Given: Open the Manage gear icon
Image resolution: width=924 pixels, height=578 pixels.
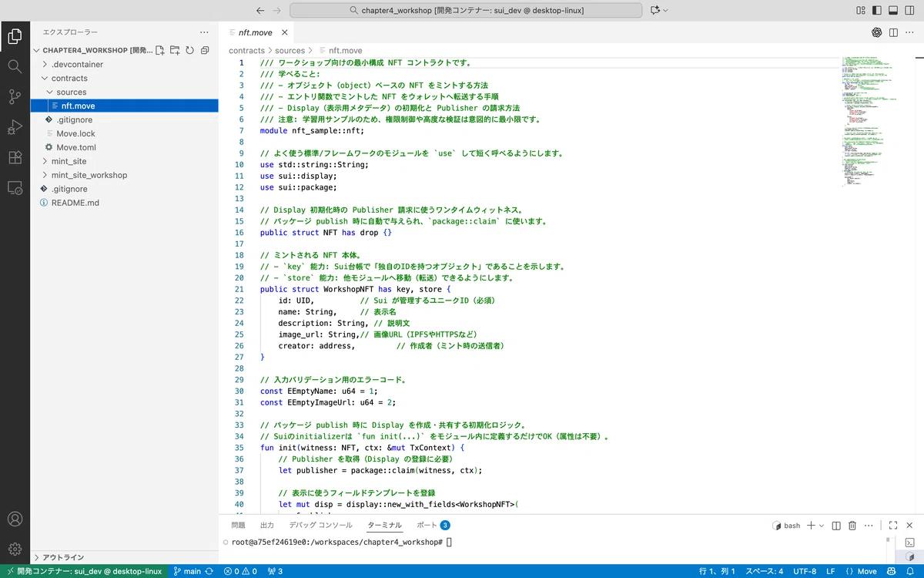Looking at the screenshot, I should pos(15,549).
